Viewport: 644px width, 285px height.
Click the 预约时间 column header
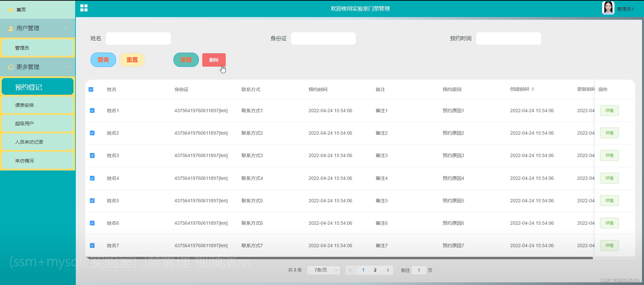click(318, 89)
